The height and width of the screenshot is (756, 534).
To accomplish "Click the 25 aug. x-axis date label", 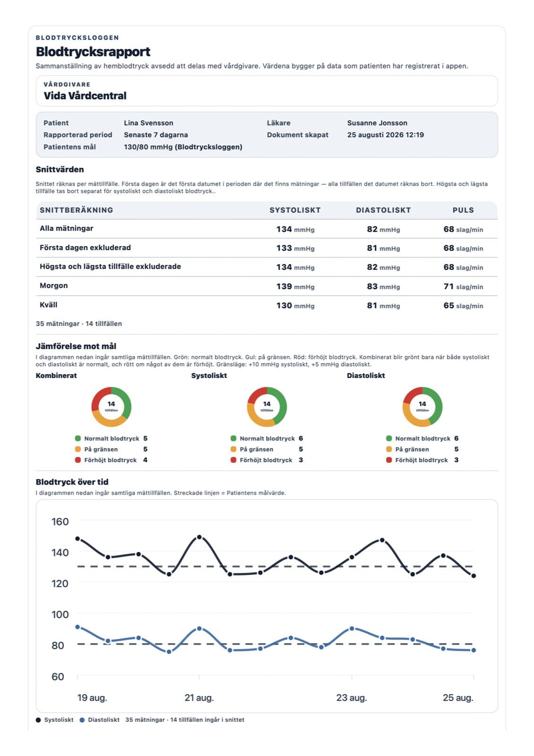I will tap(458, 697).
